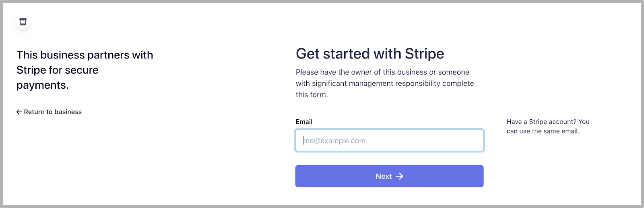Screen dimensions: 644x208
Task: Click the 'this form.' description line
Action: pos(312,94)
